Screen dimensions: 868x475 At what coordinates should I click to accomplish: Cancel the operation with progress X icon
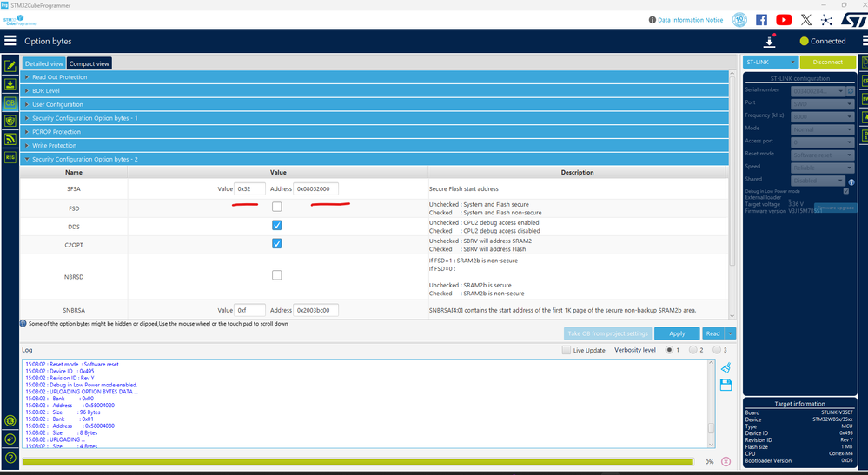point(726,461)
